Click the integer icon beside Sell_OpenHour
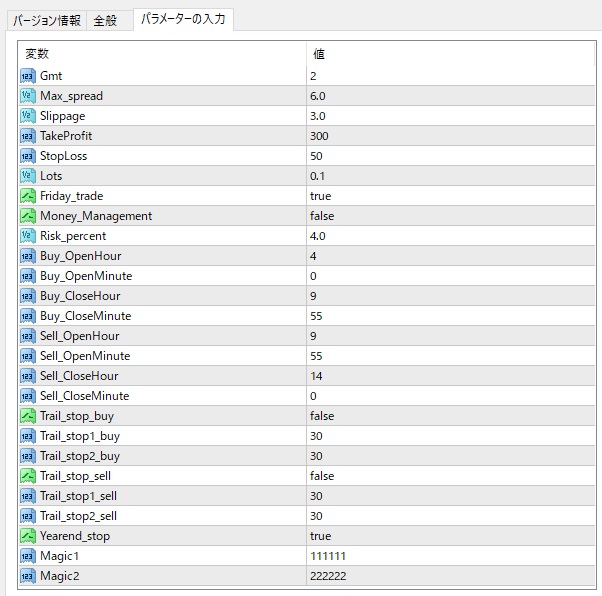Screen dimensions: 602x596 [x=28, y=336]
